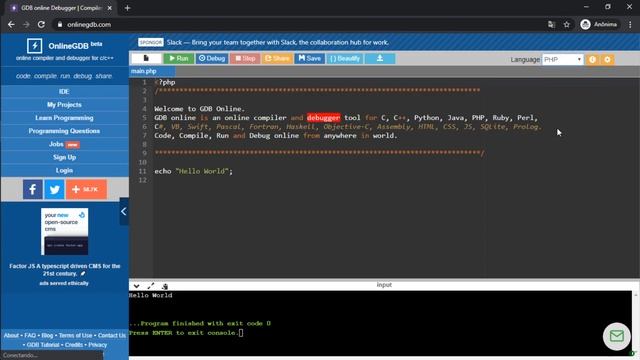Image resolution: width=640 pixels, height=360 pixels.
Task: Click the echo "Hello World" code line
Action: click(x=193, y=171)
